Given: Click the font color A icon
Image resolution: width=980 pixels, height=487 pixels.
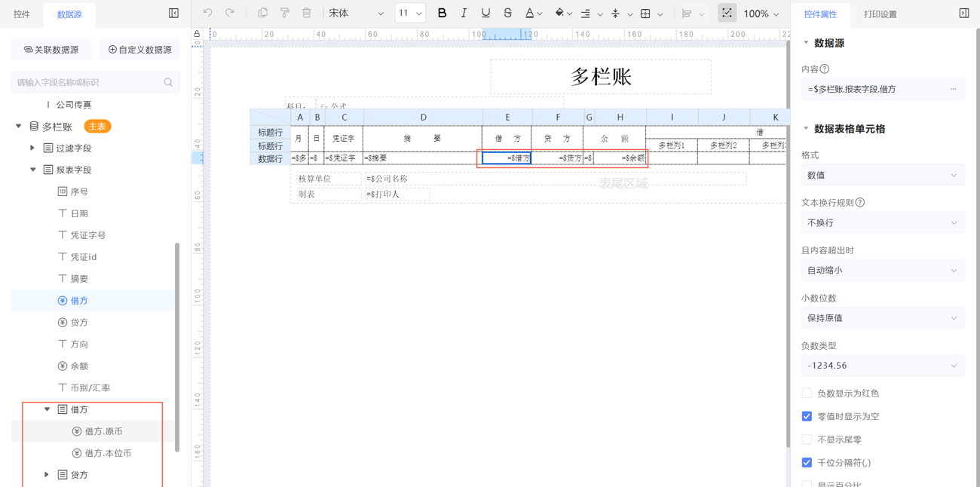Looking at the screenshot, I should [x=530, y=13].
